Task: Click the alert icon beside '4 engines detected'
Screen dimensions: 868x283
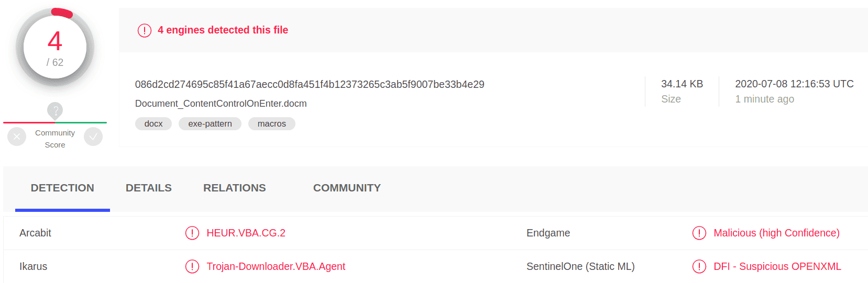Action: tap(145, 30)
